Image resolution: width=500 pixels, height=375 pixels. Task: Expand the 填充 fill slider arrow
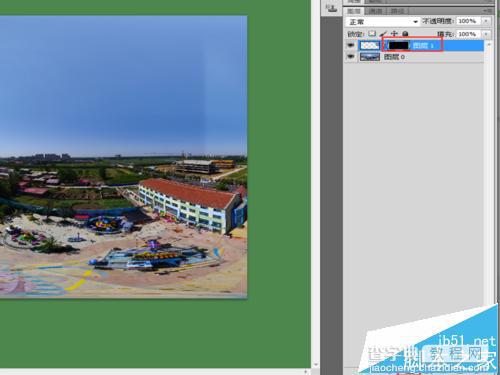486,34
